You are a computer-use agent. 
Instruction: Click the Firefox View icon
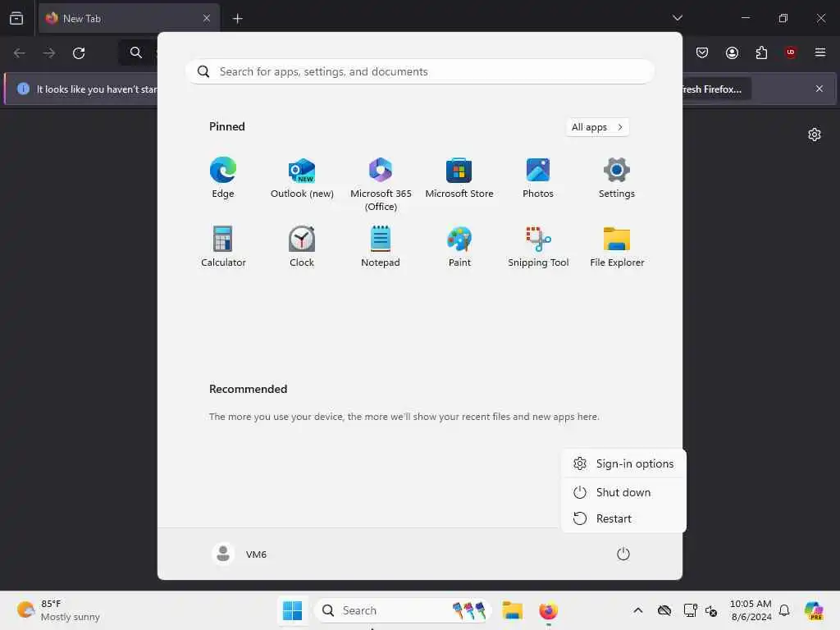click(16, 19)
